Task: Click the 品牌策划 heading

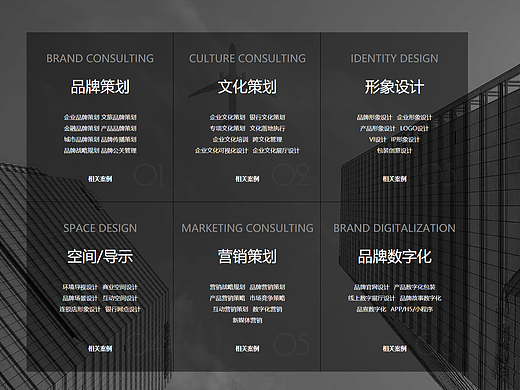Action: click(x=100, y=87)
